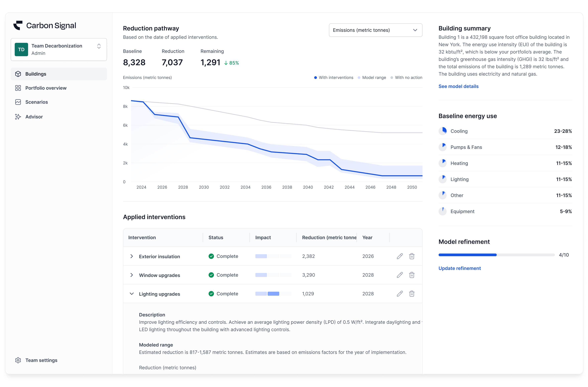Screen dimensions: 588x387
Task: Open the Scenarios section
Action: click(x=37, y=102)
